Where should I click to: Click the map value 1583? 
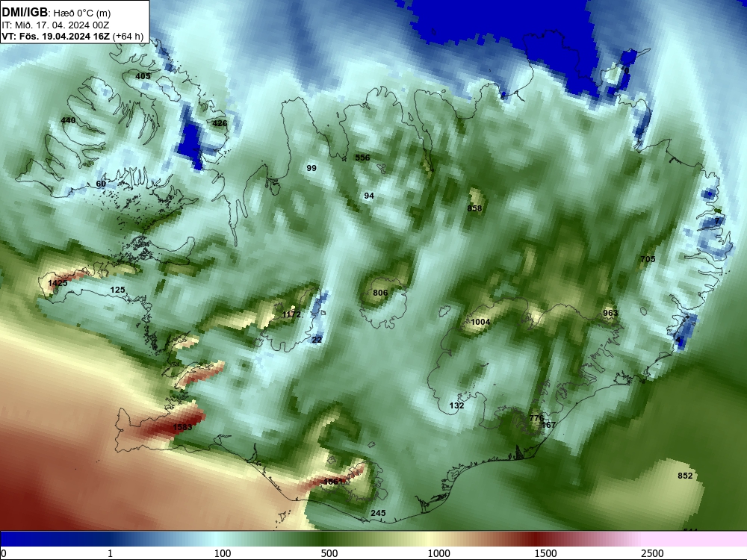182,427
